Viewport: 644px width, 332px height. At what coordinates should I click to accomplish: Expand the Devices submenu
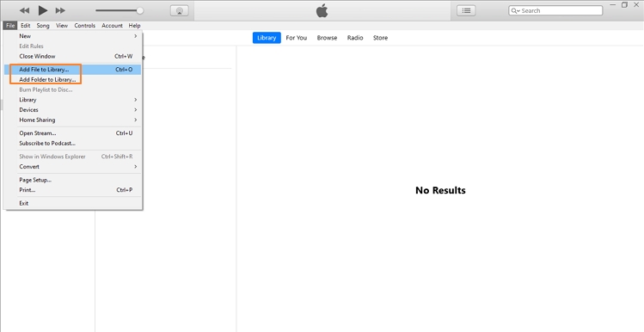coord(73,110)
